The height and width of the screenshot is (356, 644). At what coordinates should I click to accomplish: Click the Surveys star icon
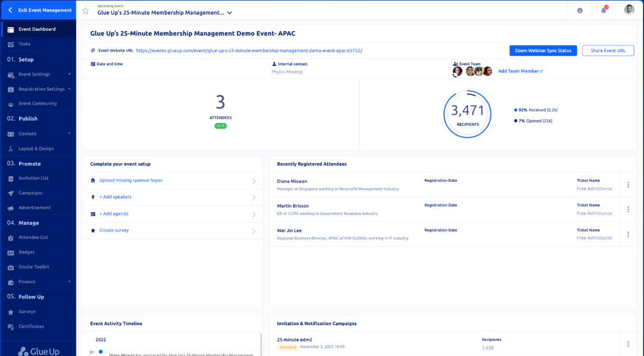point(10,312)
